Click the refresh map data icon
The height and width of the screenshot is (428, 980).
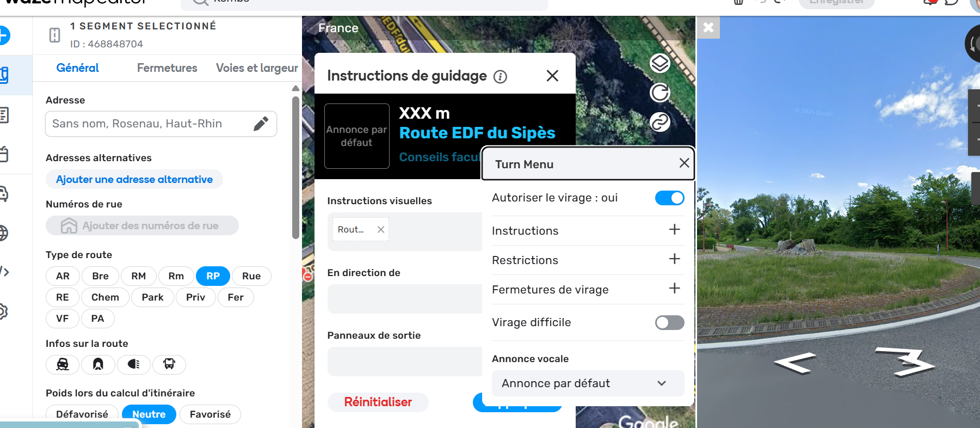(x=660, y=93)
